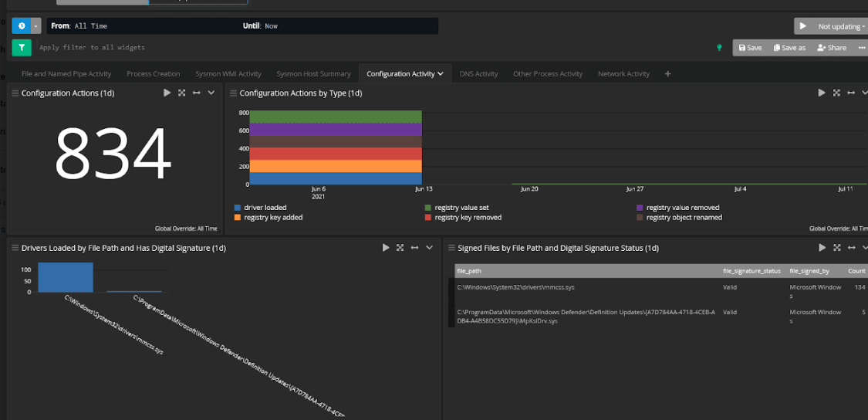The image size is (868, 420).
Task: Toggle the registry key removed legend series
Action: coord(467,218)
